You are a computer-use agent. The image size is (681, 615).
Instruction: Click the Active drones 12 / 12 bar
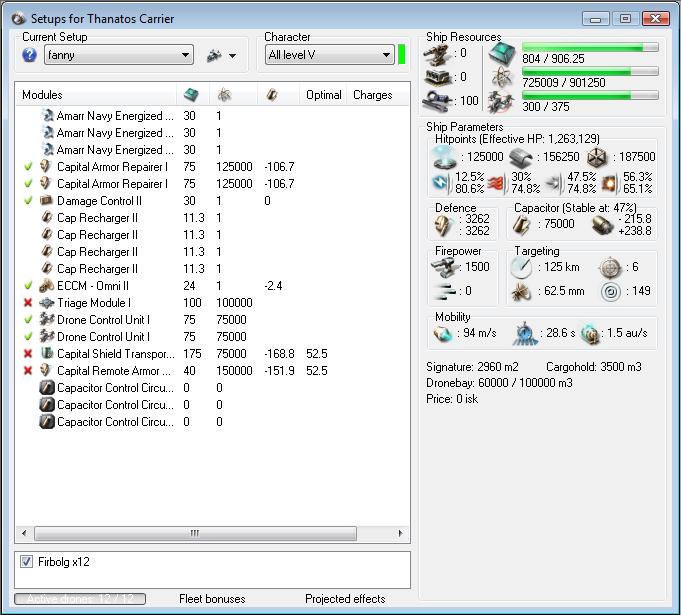point(80,599)
